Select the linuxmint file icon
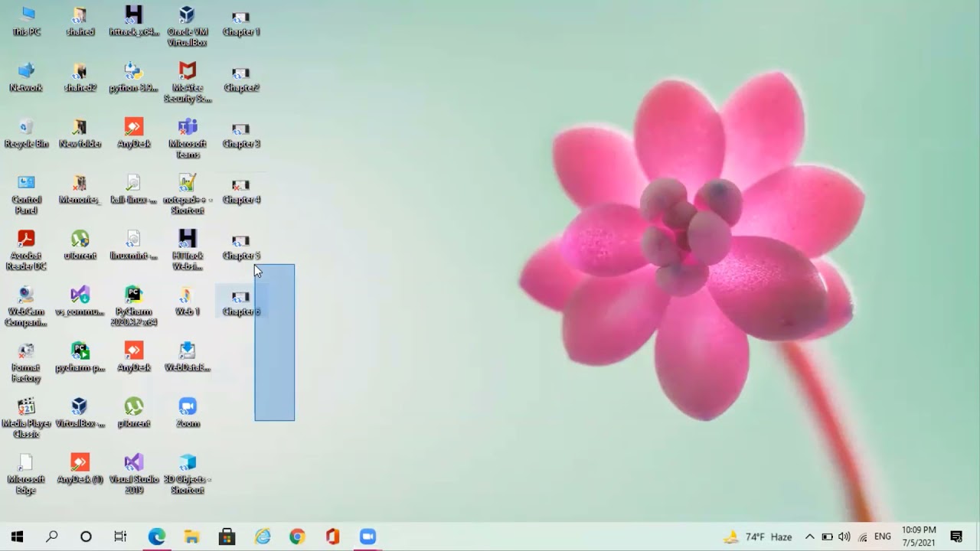The width and height of the screenshot is (980, 551). click(134, 245)
